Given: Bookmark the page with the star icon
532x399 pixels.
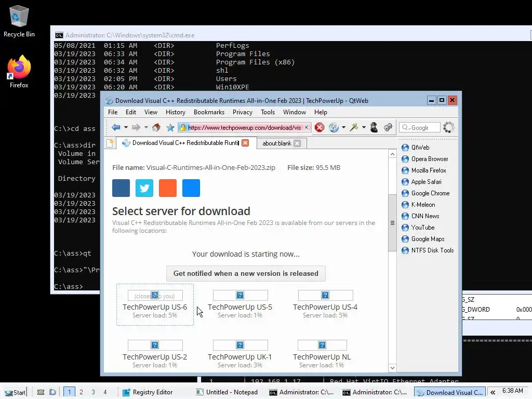Looking at the screenshot, I should click(x=170, y=128).
